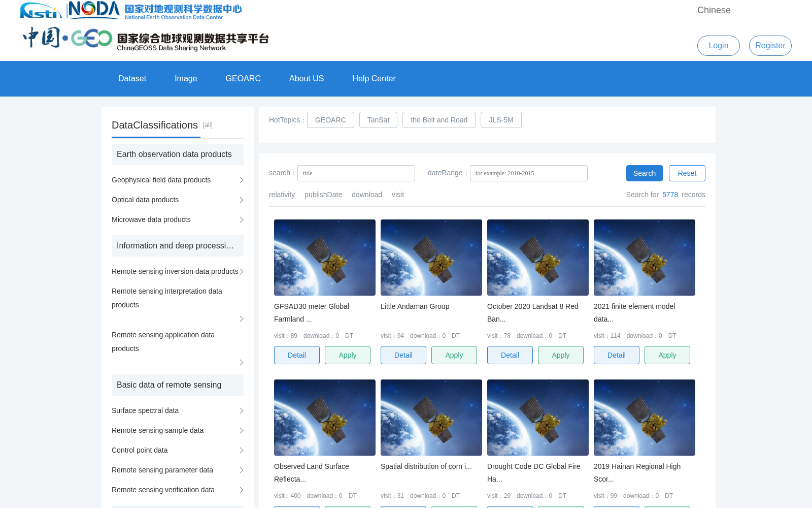Click the 5778 records count
Viewport: 812px width, 508px height.
click(670, 195)
